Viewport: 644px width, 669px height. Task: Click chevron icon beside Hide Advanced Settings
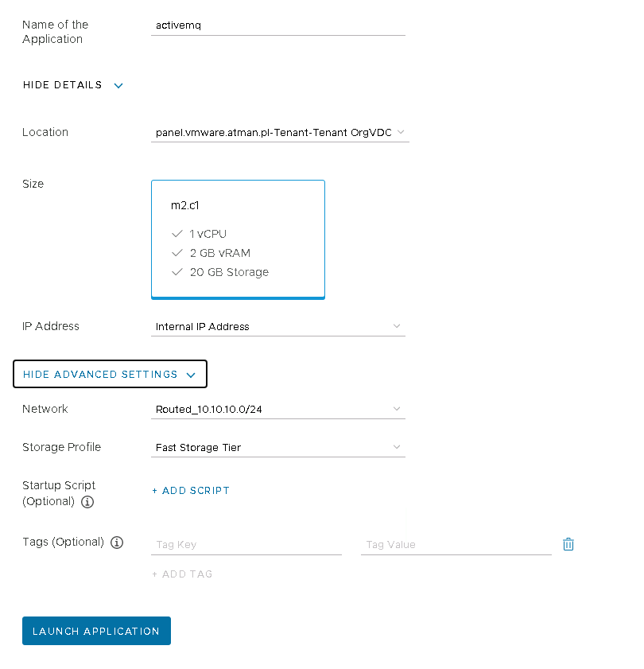tap(190, 375)
